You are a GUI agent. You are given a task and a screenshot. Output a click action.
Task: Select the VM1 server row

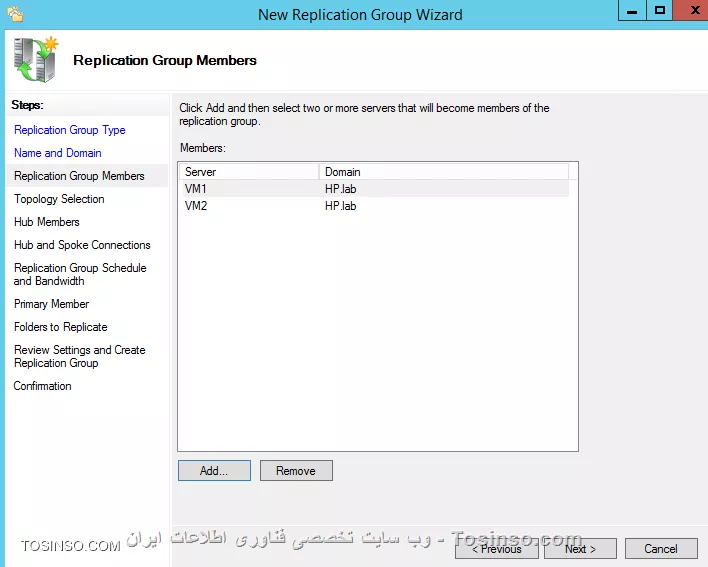click(374, 189)
